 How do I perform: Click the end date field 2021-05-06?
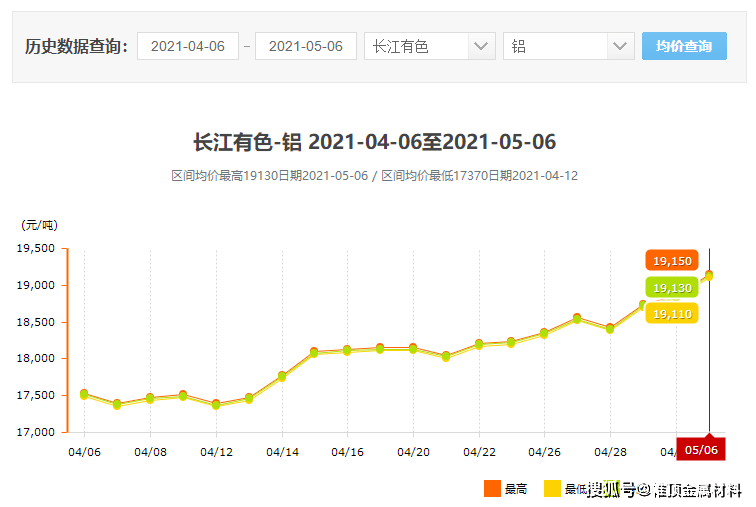click(306, 46)
